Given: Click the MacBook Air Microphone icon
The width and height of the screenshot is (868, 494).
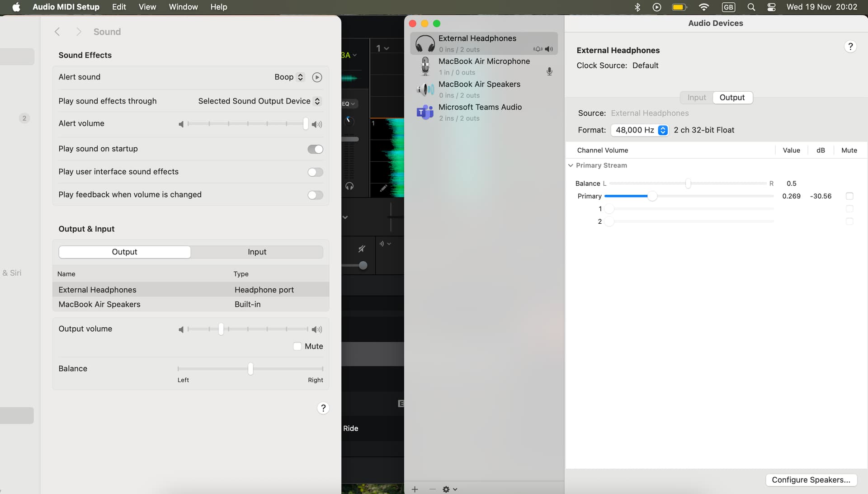Looking at the screenshot, I should click(x=425, y=66).
